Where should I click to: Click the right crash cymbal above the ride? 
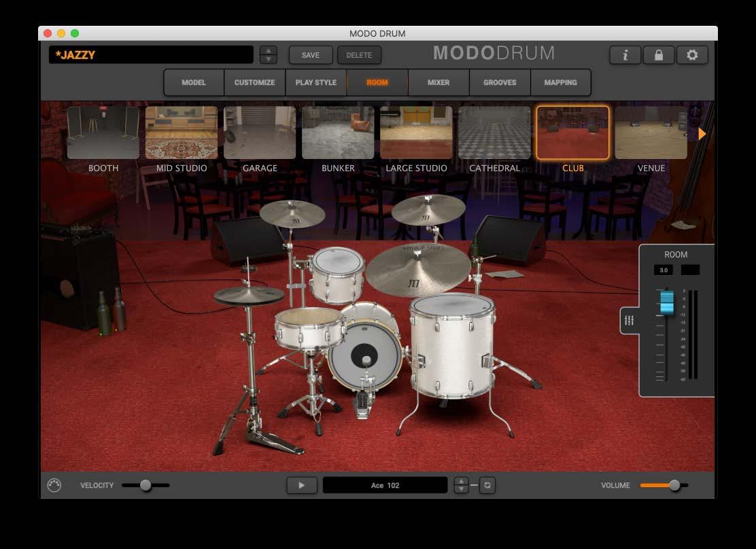click(428, 209)
